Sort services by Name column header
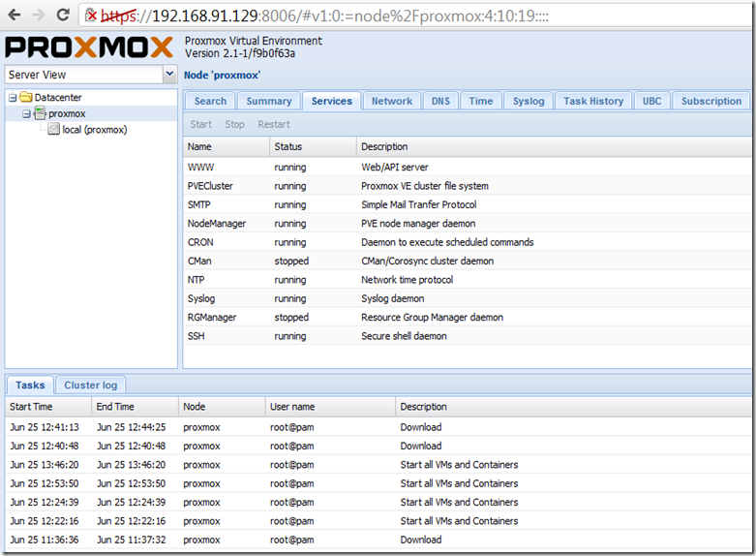This screenshot has height=556, width=756. (x=227, y=146)
